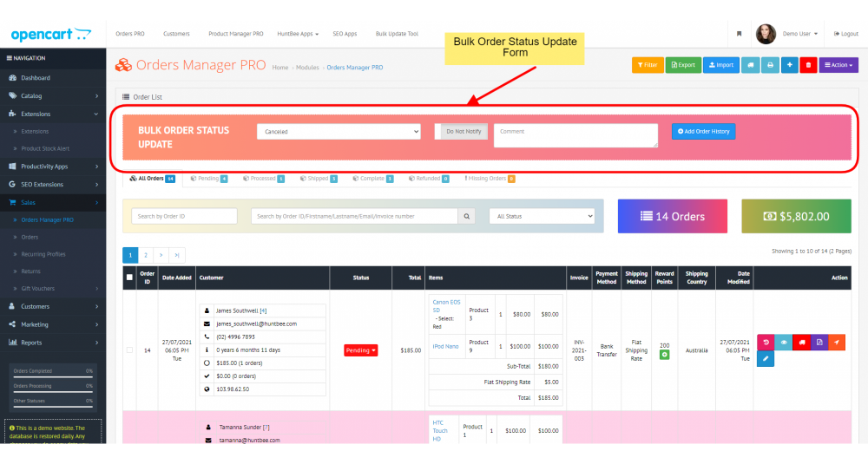Open the Demo User dropdown
The height and width of the screenshot is (464, 868).
tap(800, 34)
